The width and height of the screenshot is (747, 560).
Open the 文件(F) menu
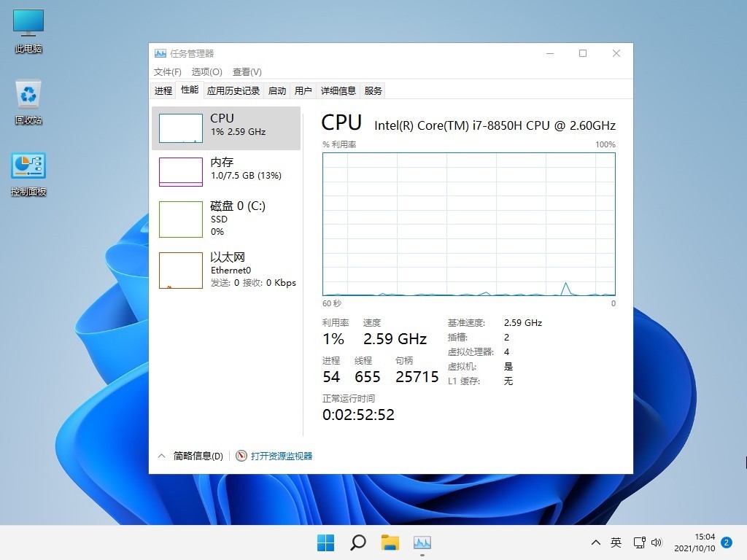pyautogui.click(x=167, y=71)
